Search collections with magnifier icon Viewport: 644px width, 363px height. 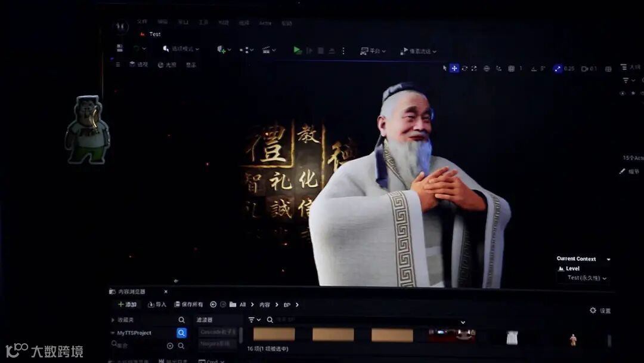tap(181, 346)
